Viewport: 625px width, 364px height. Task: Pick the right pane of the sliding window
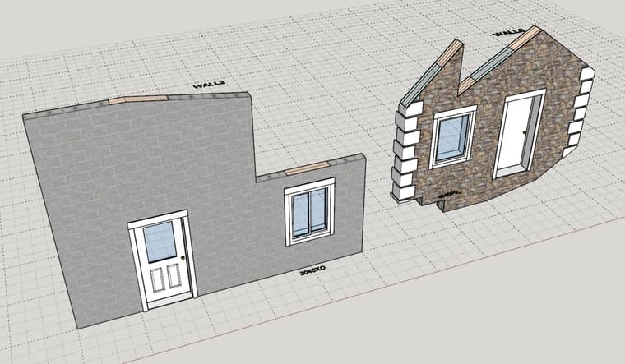pyautogui.click(x=318, y=209)
